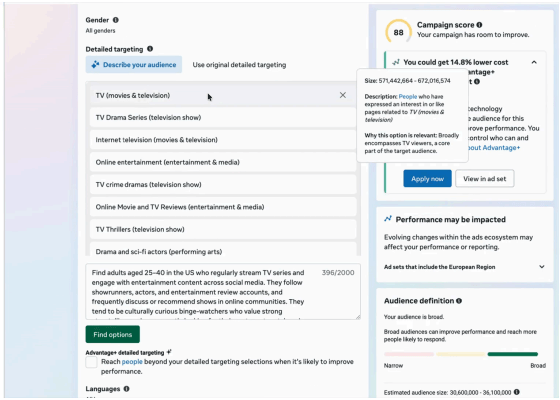
Task: Click the Campaign score info icon
Action: coord(479,25)
